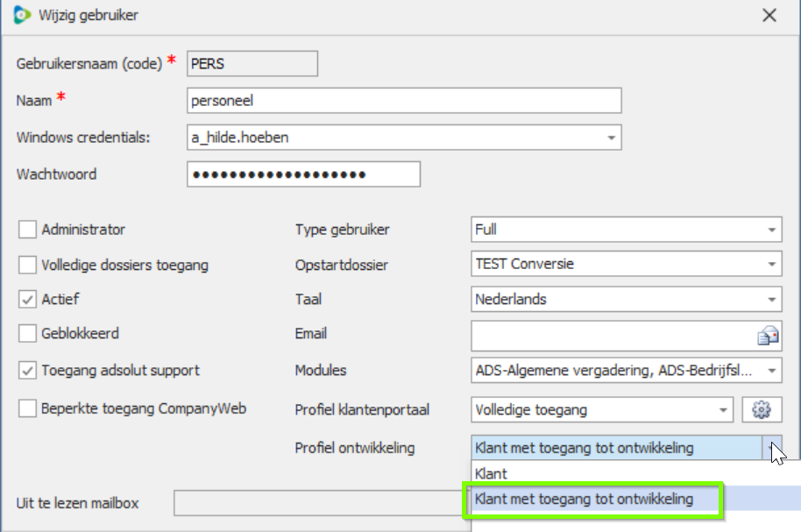Click the email address book icon

coord(768,335)
